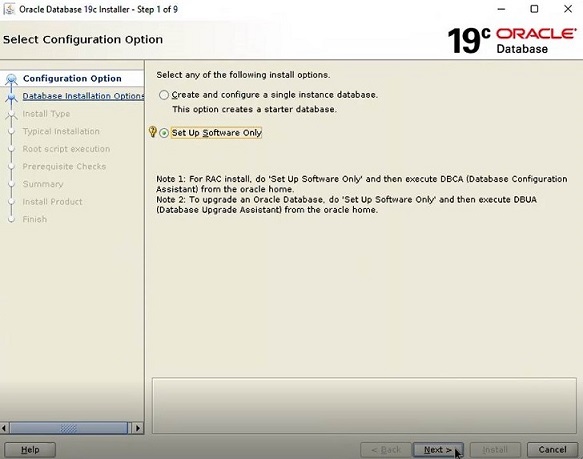The width and height of the screenshot is (583, 459).
Task: Click the Prerequisite Checks step
Action: click(x=64, y=166)
